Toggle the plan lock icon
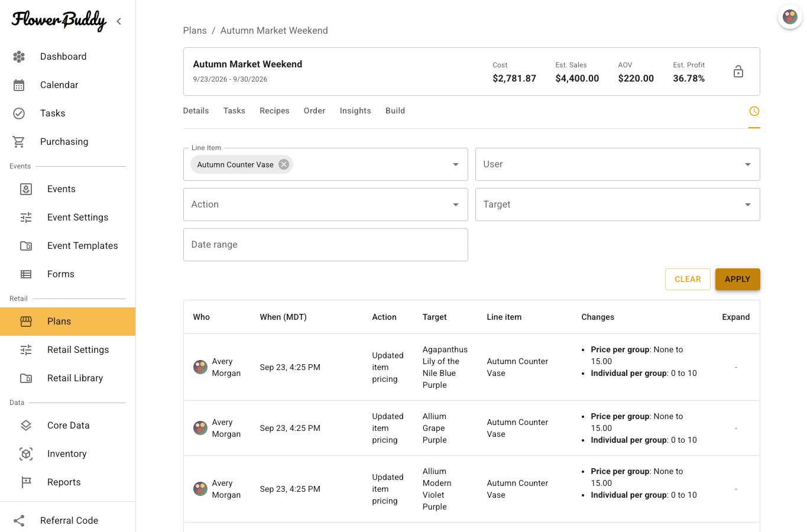Viewport: 807px width, 532px height. tap(738, 72)
